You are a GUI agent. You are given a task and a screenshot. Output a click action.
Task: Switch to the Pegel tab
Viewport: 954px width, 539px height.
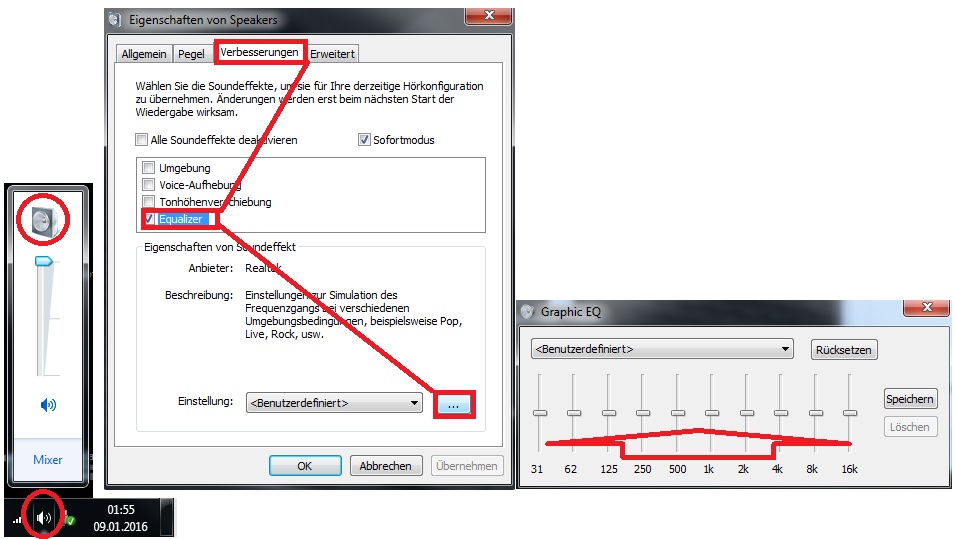pos(191,54)
